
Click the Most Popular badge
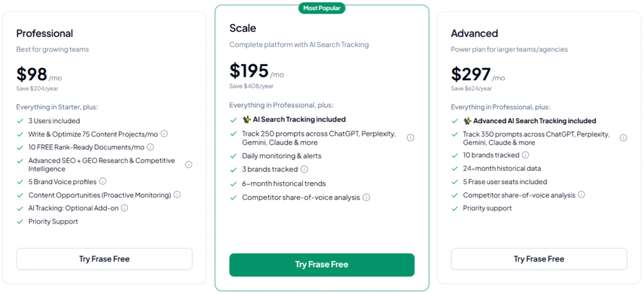click(322, 8)
